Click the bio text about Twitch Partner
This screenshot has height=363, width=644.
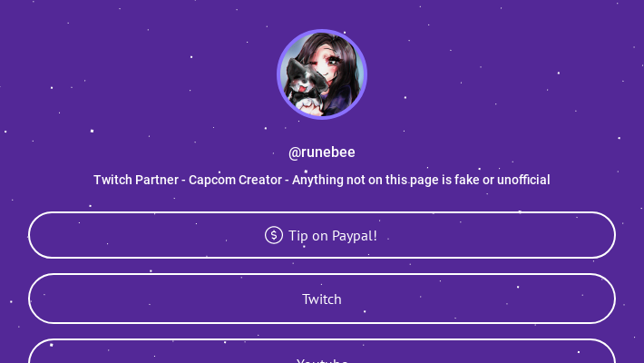click(322, 180)
